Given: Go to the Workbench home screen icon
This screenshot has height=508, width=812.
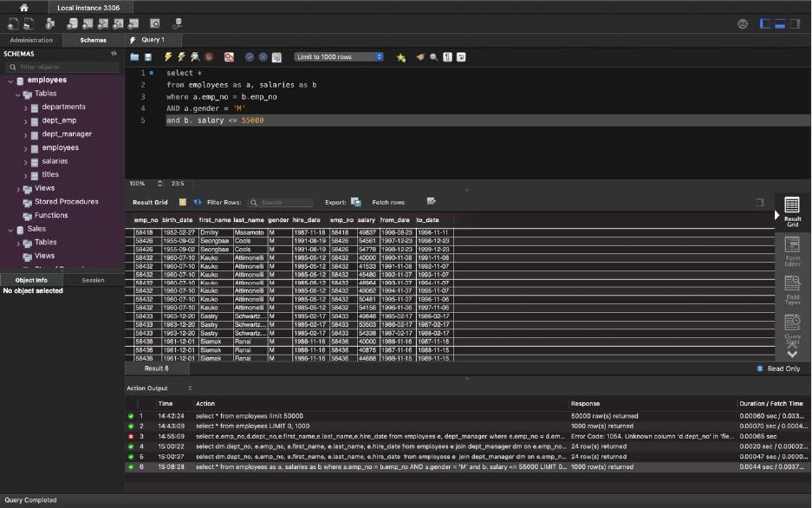Looking at the screenshot, I should 23,7.
